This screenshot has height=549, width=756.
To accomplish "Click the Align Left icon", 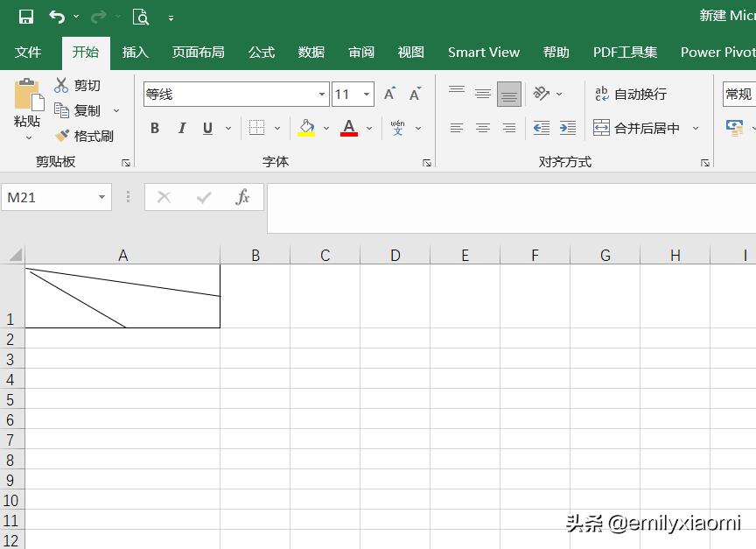I will pos(457,128).
